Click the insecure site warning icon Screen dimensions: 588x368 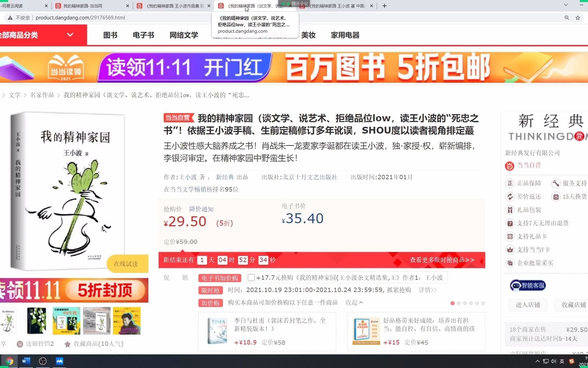pos(10,18)
